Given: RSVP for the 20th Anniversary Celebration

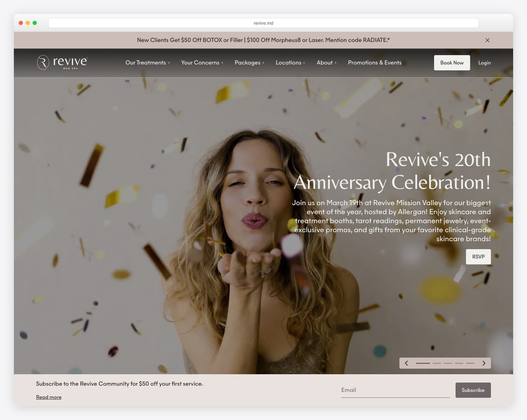Looking at the screenshot, I should [478, 256].
